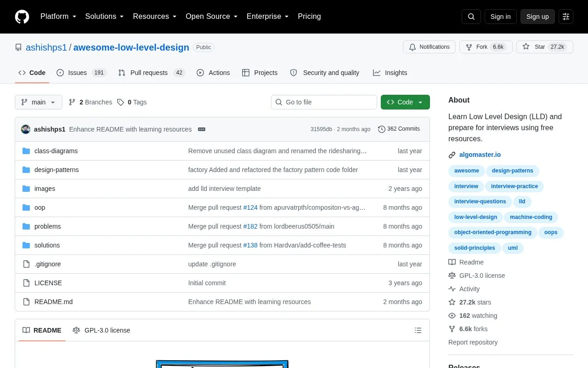Open the README outline list icon
Viewport: 588px width, 368px height.
pyautogui.click(x=418, y=330)
